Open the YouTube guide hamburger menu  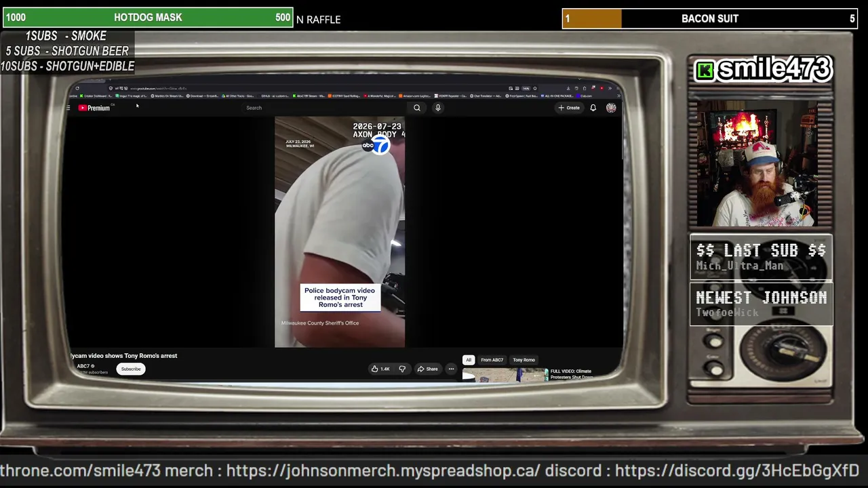click(68, 108)
